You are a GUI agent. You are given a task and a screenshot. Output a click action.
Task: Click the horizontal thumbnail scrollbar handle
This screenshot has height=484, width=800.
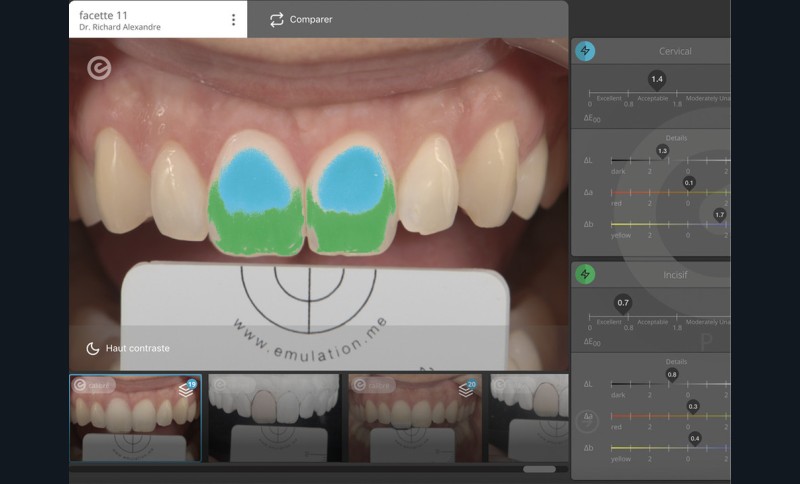pyautogui.click(x=540, y=468)
